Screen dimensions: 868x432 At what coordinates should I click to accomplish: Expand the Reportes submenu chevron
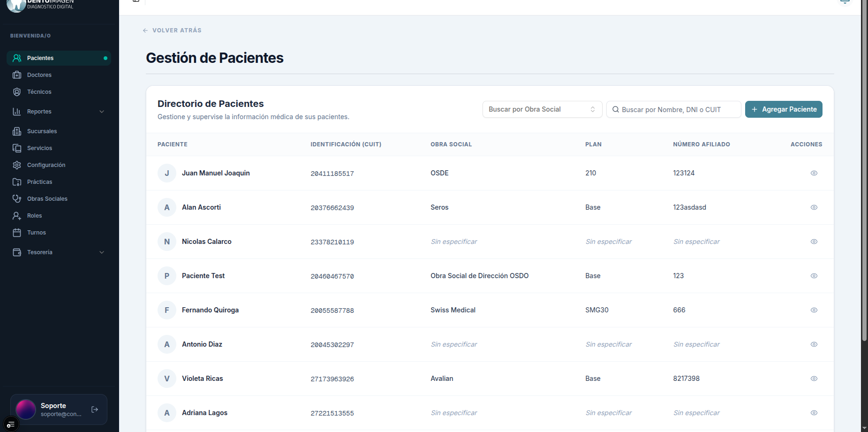point(102,112)
